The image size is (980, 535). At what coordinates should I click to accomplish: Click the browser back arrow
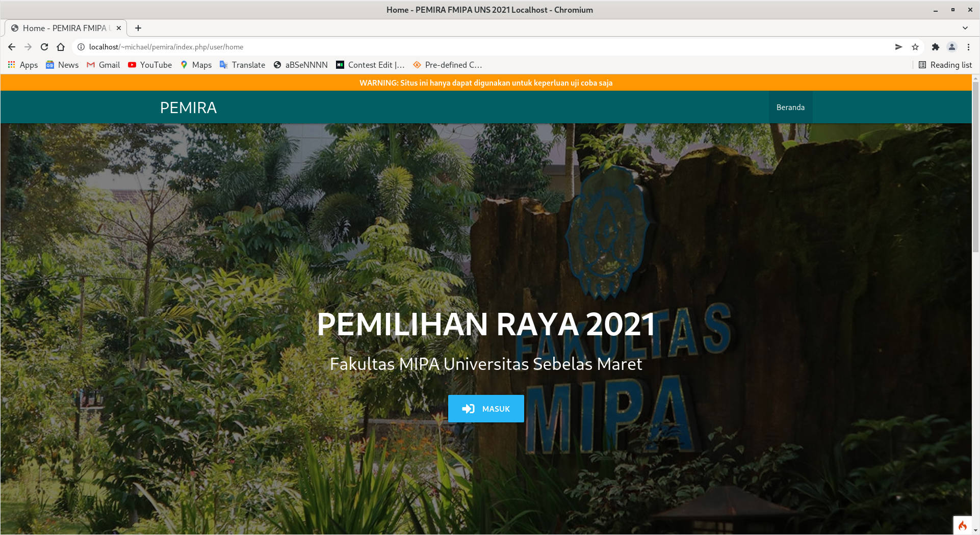12,47
